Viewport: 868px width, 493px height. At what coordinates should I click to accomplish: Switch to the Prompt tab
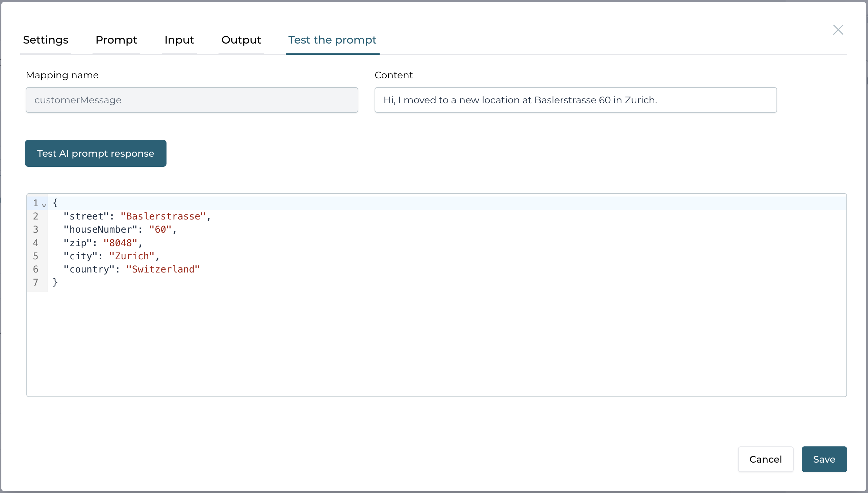pyautogui.click(x=116, y=40)
